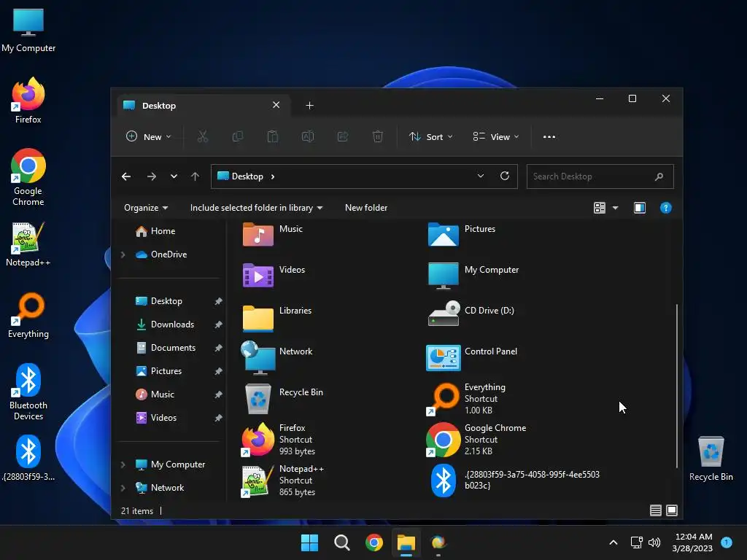
Task: Click the Rename icon in toolbar
Action: point(308,136)
